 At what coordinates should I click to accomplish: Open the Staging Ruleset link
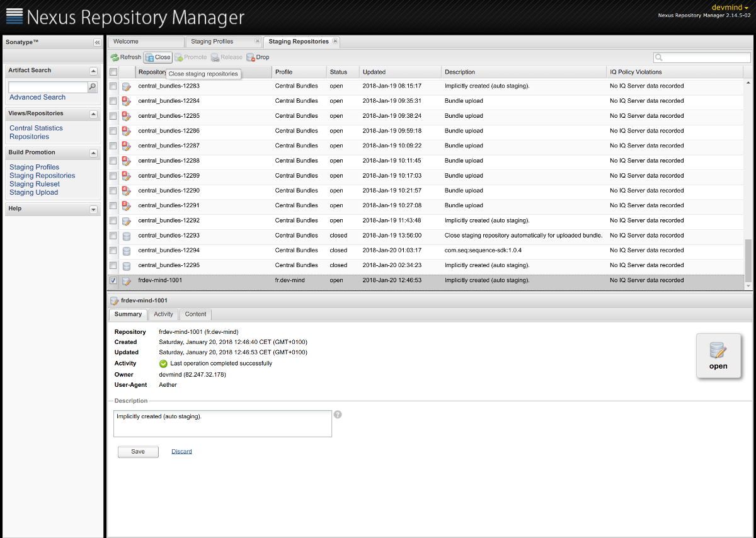click(x=35, y=184)
